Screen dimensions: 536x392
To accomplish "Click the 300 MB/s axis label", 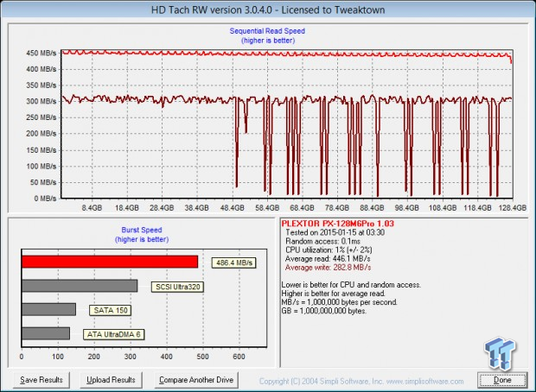I will pos(41,101).
